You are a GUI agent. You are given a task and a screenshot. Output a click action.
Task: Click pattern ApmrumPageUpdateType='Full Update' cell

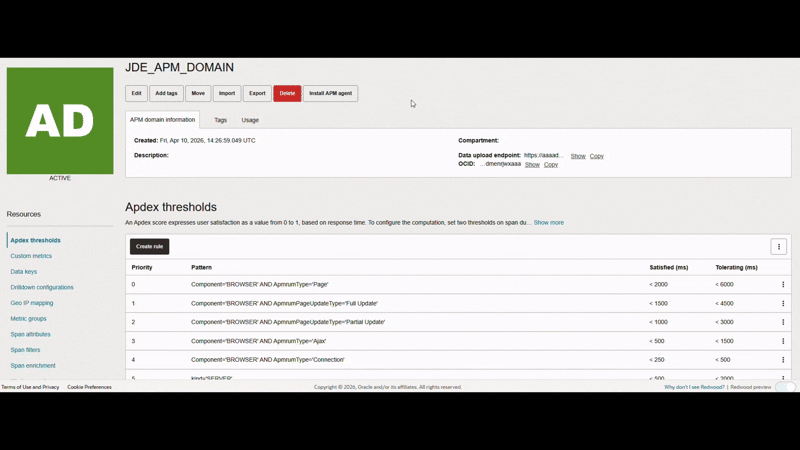(284, 304)
